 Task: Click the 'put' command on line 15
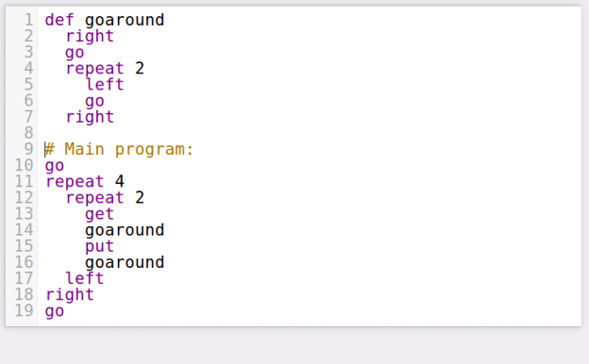pyautogui.click(x=99, y=246)
